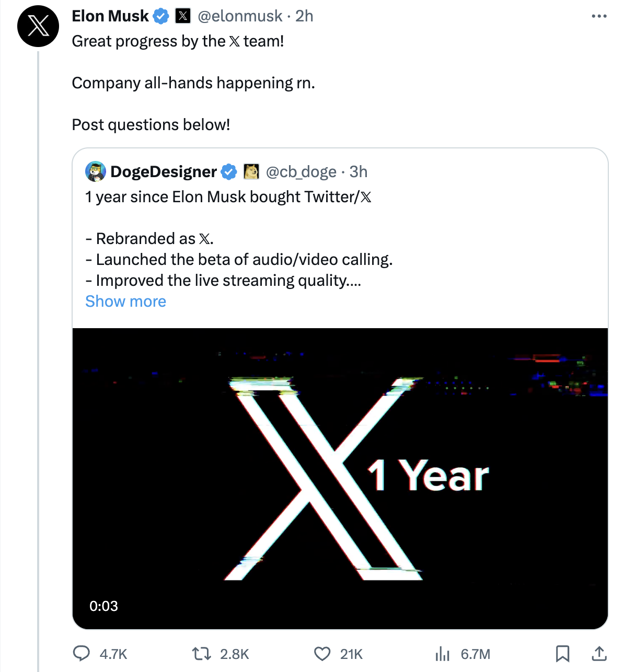Click the @cb_doge handle
624x672 pixels.
(x=301, y=171)
